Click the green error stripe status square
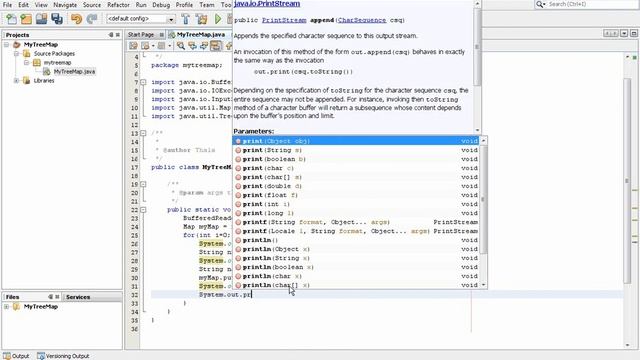Image resolution: width=640 pixels, height=360 pixels. click(x=635, y=58)
